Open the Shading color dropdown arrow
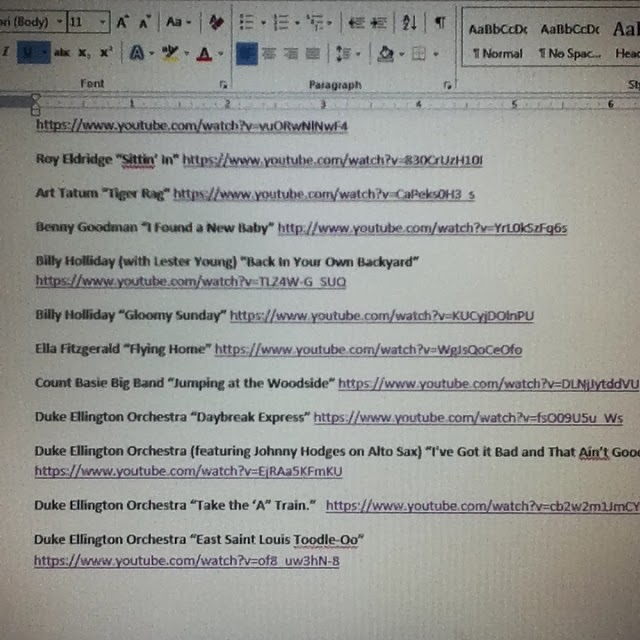Screen dimensions: 640x640 [x=402, y=54]
